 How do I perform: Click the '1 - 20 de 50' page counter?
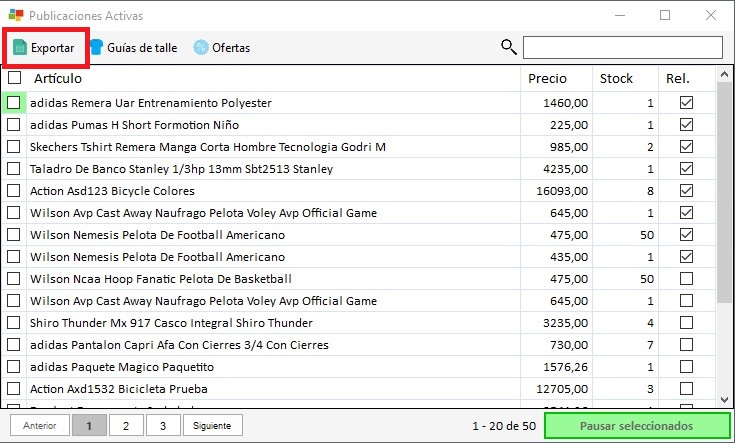[x=504, y=426]
